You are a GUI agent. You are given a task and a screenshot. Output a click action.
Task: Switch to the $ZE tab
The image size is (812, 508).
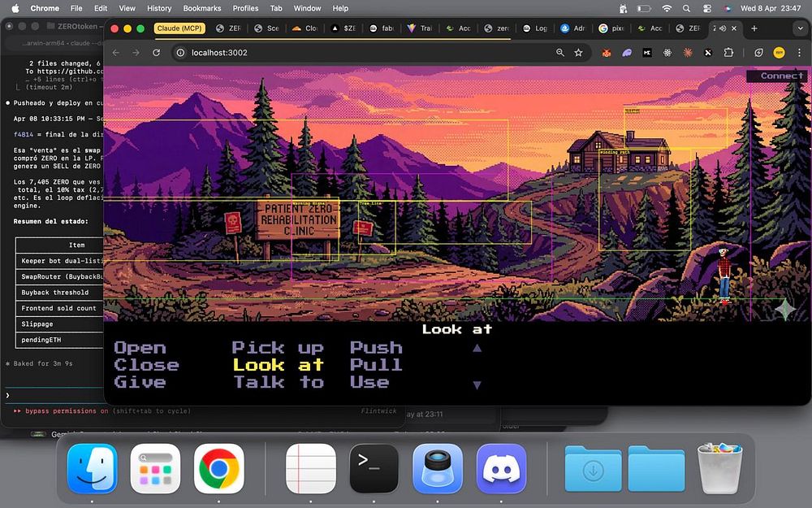343,28
